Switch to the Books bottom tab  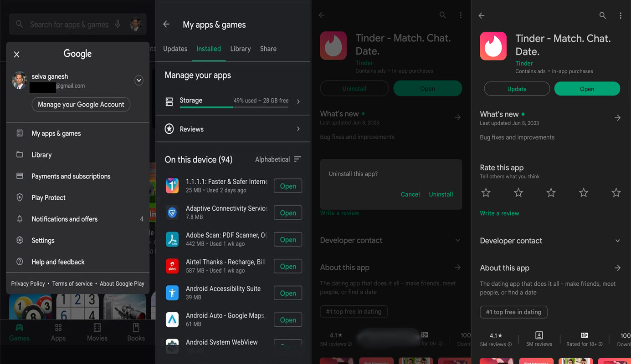(136, 332)
